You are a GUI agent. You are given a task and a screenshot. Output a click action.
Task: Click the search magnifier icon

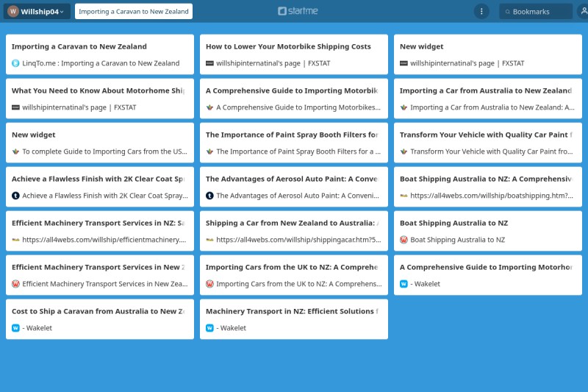click(507, 12)
